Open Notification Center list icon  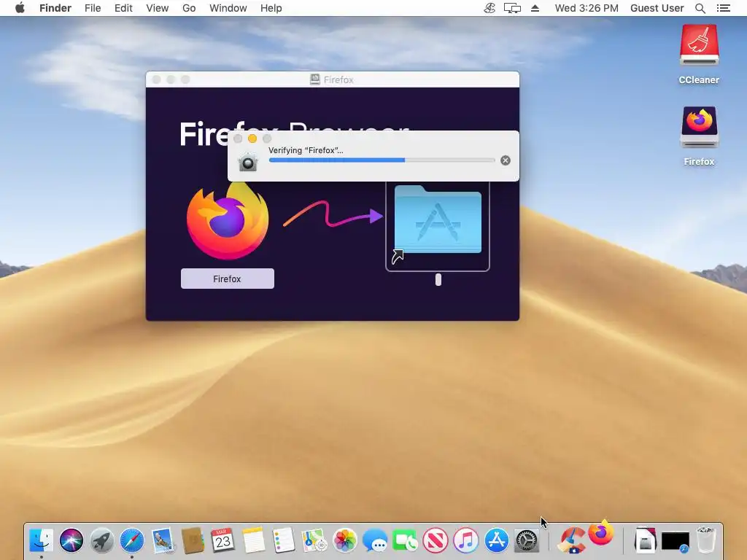click(723, 8)
